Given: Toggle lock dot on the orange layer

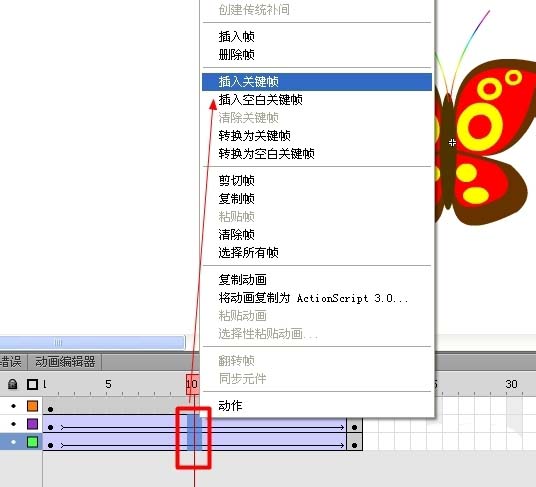Looking at the screenshot, I should pyautogui.click(x=13, y=406).
